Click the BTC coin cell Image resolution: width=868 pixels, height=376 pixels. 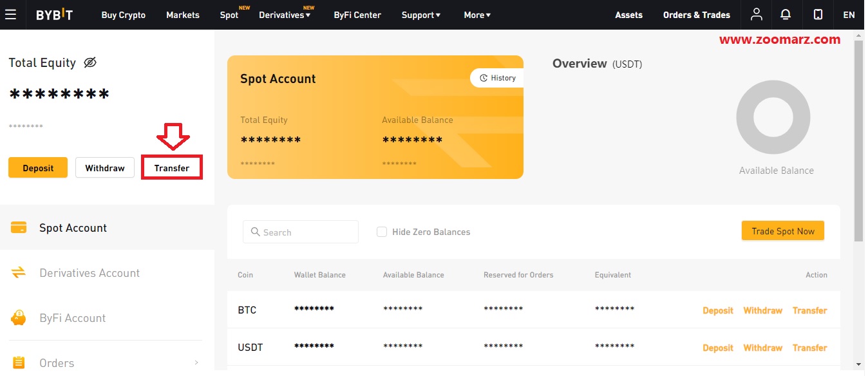point(247,310)
